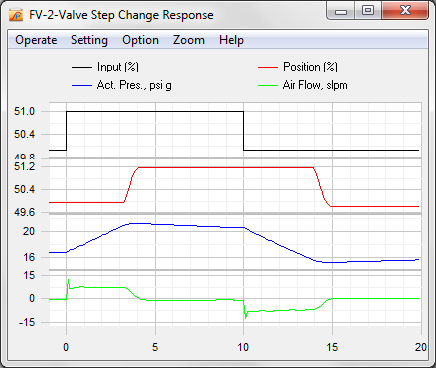The height and width of the screenshot is (368, 436).
Task: Click the 10 second time axis marker
Action: (243, 347)
